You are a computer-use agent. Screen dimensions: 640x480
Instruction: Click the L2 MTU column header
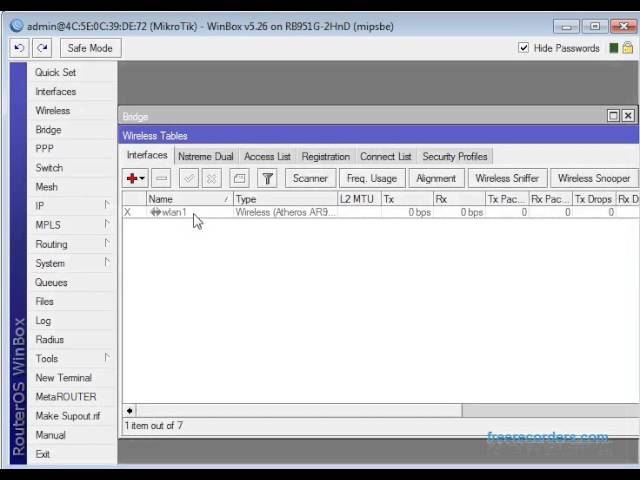(x=360, y=199)
